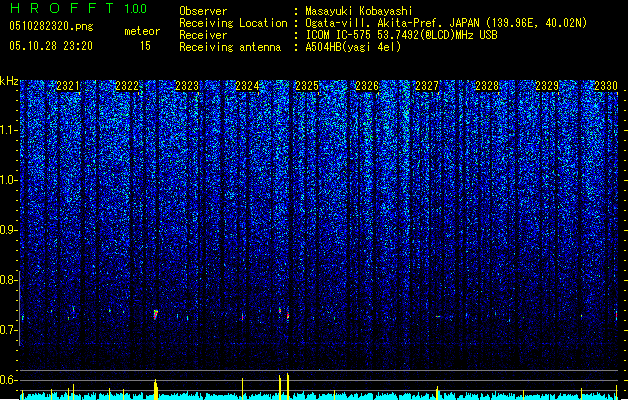Click the meteor echo at spectrogram right edge

click(x=617, y=315)
